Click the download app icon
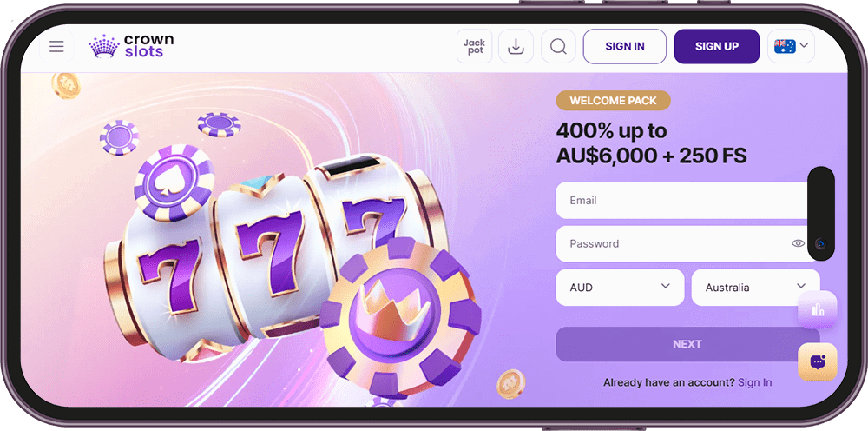 pos(516,46)
